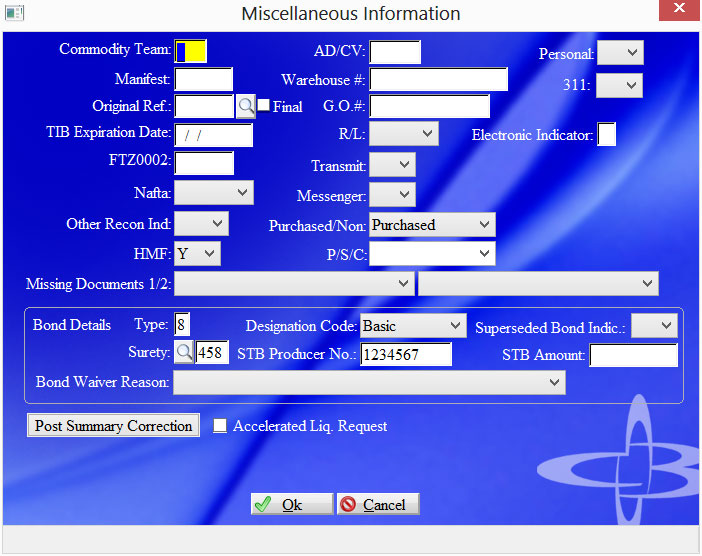This screenshot has height=556, width=702.
Task: Click the red prohibited icon on the Cancel button
Action: (348, 505)
